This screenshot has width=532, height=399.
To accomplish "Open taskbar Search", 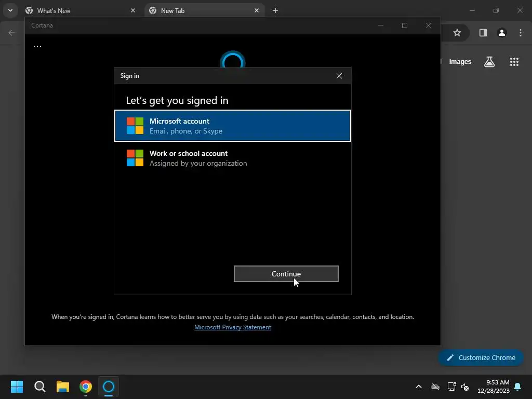I will [39, 387].
